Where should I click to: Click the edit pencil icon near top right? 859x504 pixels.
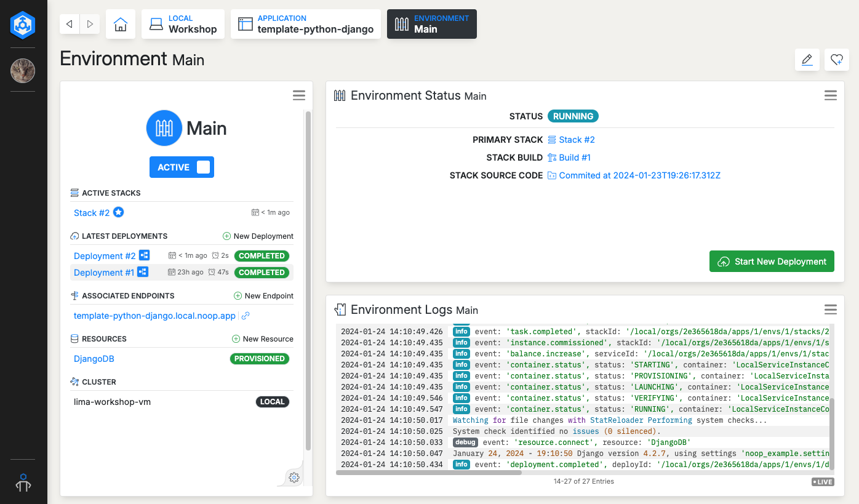click(807, 60)
